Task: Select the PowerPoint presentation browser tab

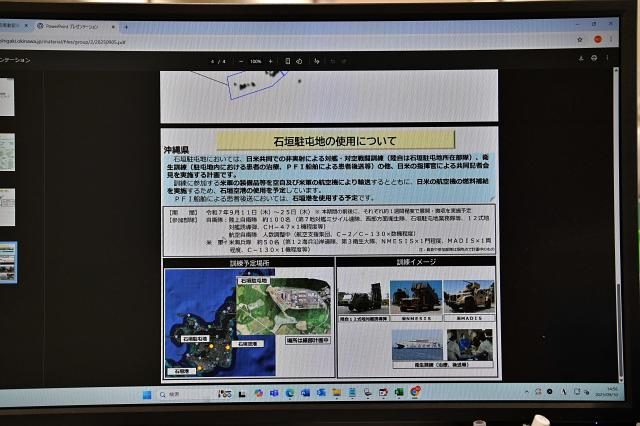Action: (x=75, y=26)
